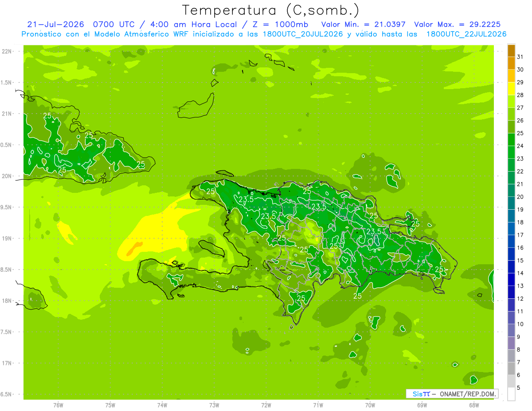Click the 76W longitude axis label
Viewport: 532px width, 411px height.
tap(58, 405)
